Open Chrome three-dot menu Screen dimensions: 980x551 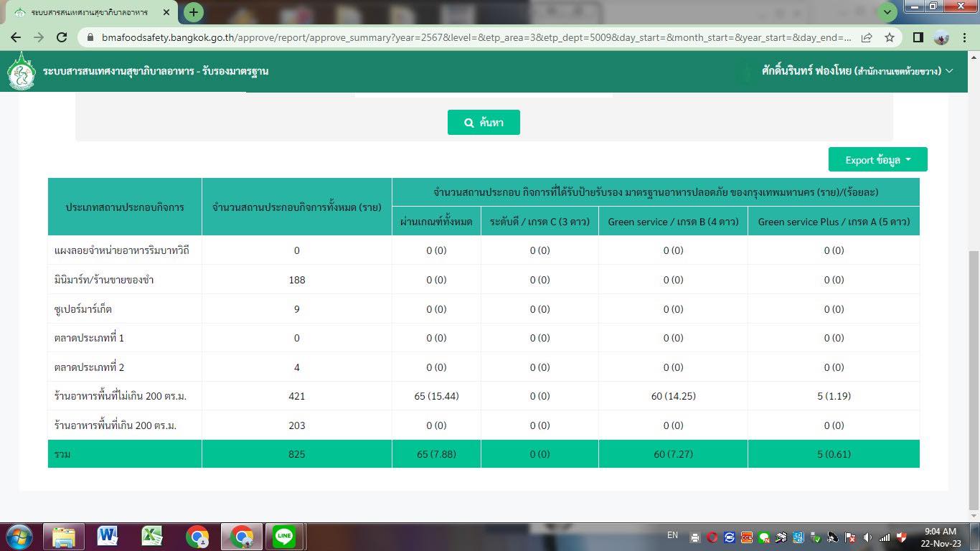click(x=965, y=37)
